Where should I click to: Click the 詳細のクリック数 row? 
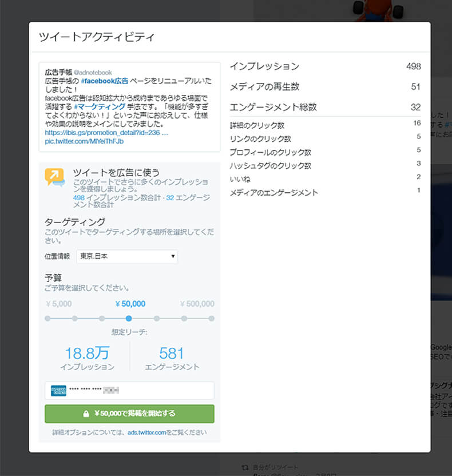coord(325,125)
